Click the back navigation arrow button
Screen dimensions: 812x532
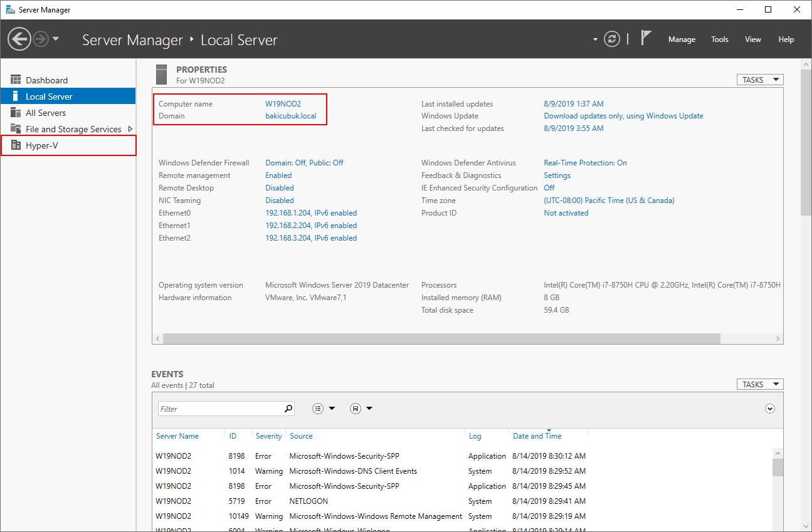point(19,39)
